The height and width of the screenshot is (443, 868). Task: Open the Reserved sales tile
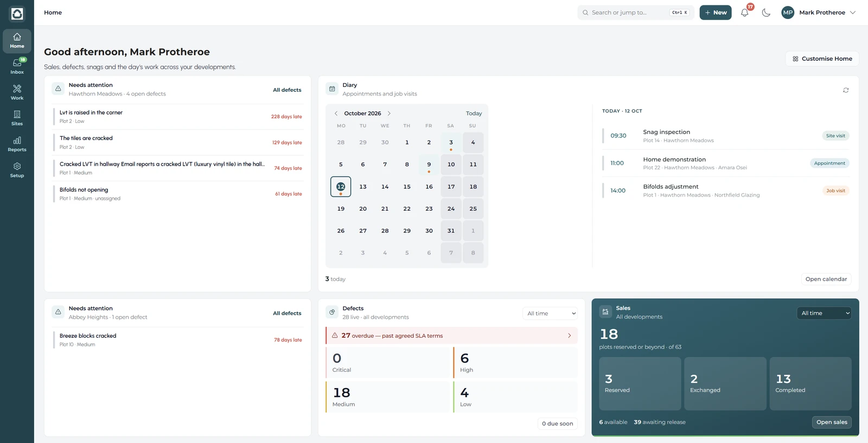point(640,383)
